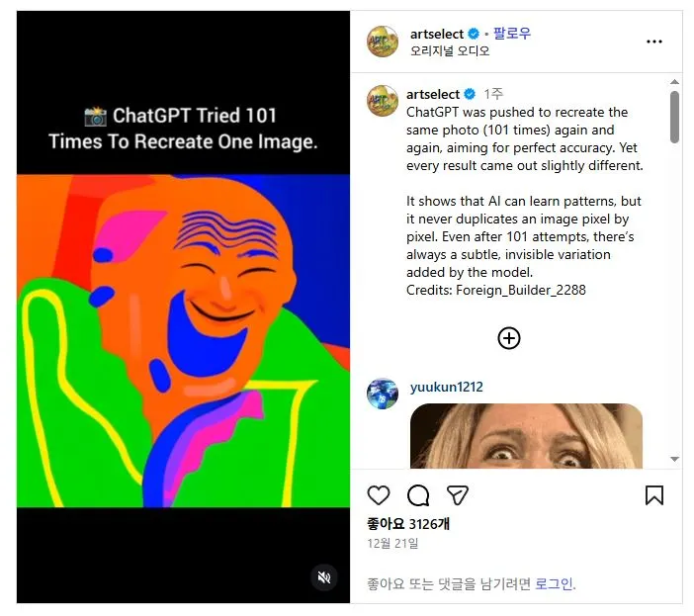Image resolution: width=694 pixels, height=616 pixels.
Task: Unmute the video using the speaker icon
Action: tap(324, 577)
